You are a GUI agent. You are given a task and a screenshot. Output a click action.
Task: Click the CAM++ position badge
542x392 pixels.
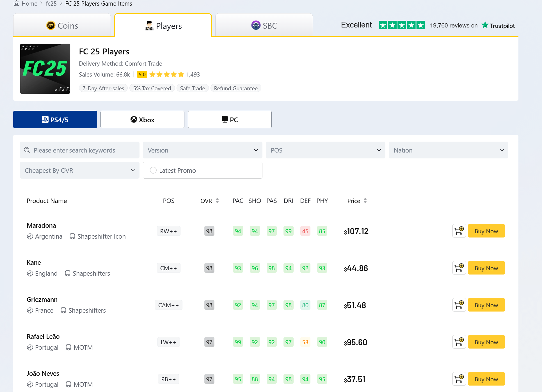point(168,305)
